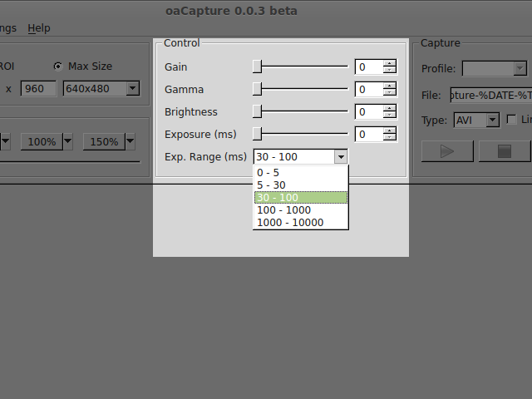
Task: Choose 1000 - 10000 exposure range
Action: coord(301,223)
